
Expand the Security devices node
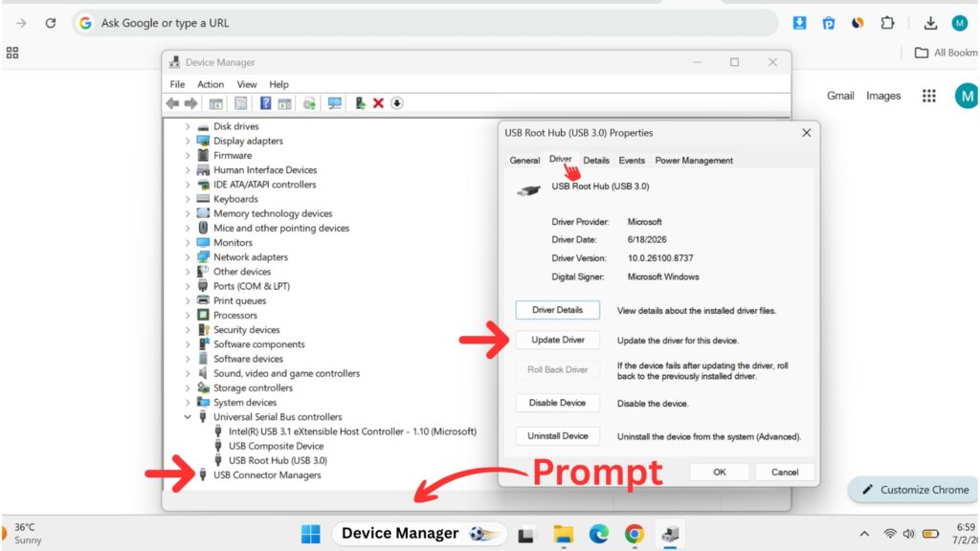click(188, 330)
